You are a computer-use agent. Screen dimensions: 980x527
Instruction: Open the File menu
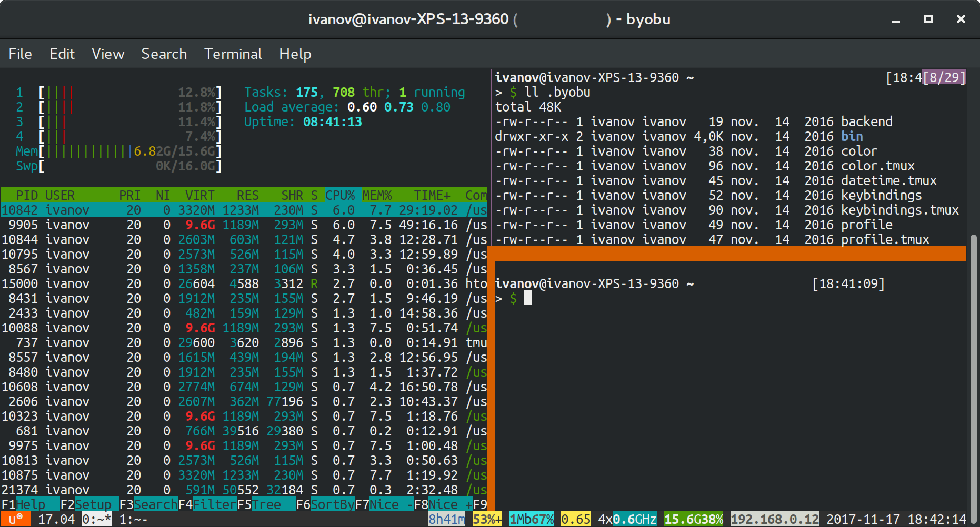click(20, 53)
